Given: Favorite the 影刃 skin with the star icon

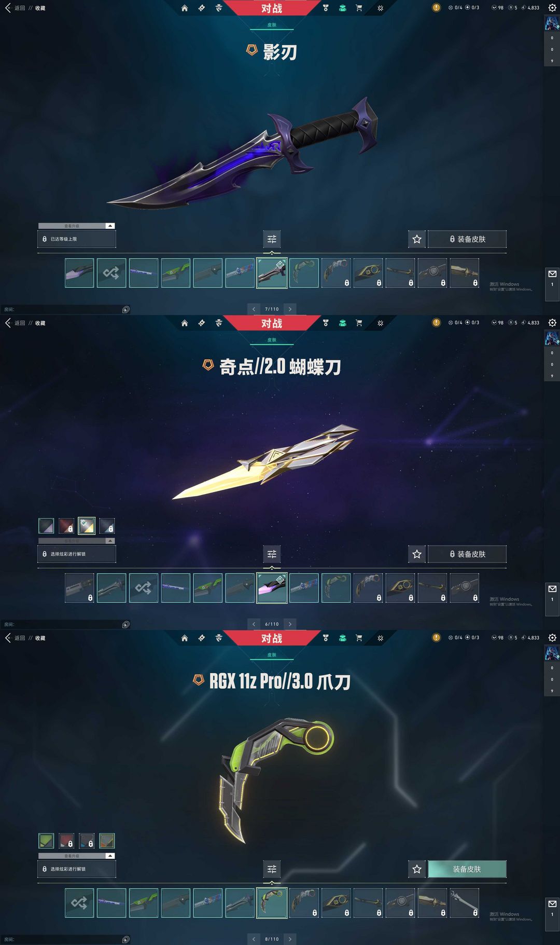Looking at the screenshot, I should click(417, 239).
